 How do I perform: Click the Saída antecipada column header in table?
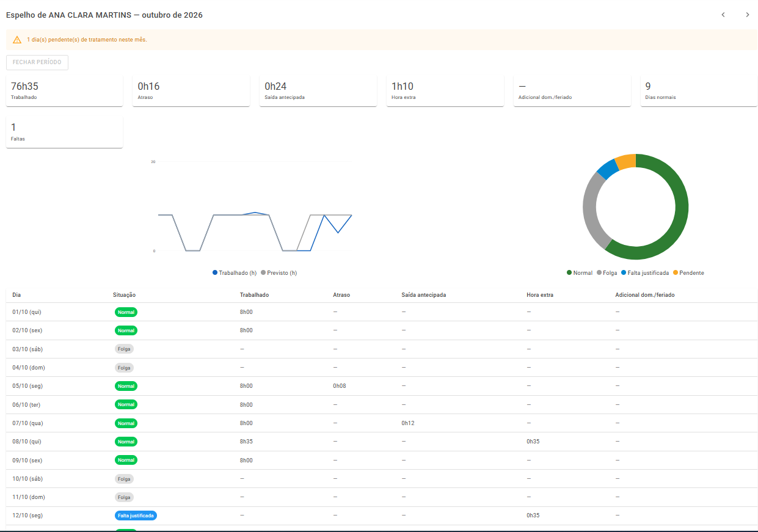(x=424, y=295)
